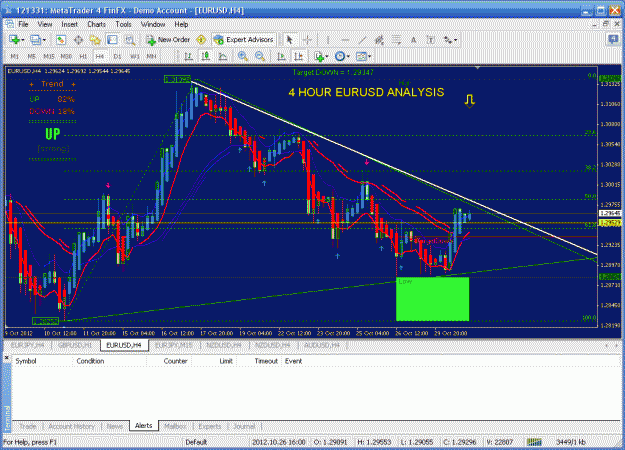Switch to the H1 timeframe
This screenshot has height=450, width=625.
coord(83,56)
